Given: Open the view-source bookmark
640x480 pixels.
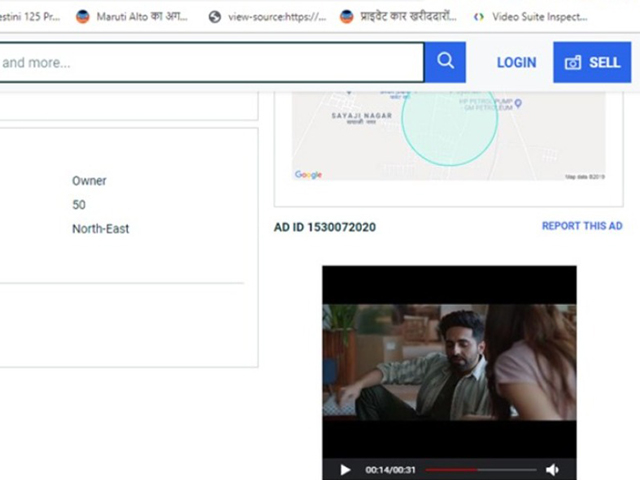Looking at the screenshot, I should tap(266, 17).
